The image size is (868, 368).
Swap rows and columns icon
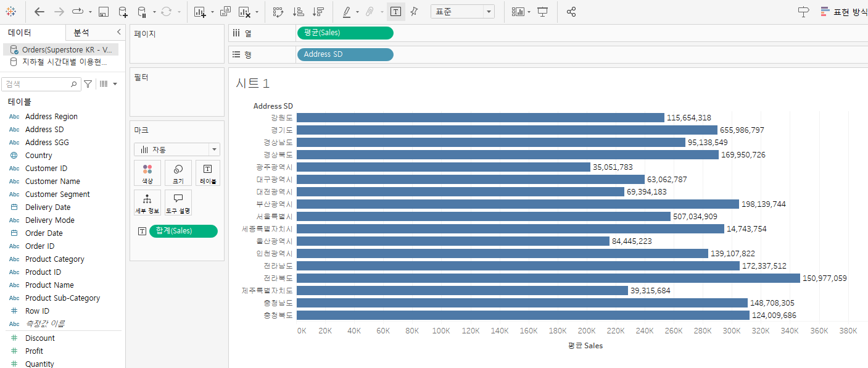[x=278, y=12]
